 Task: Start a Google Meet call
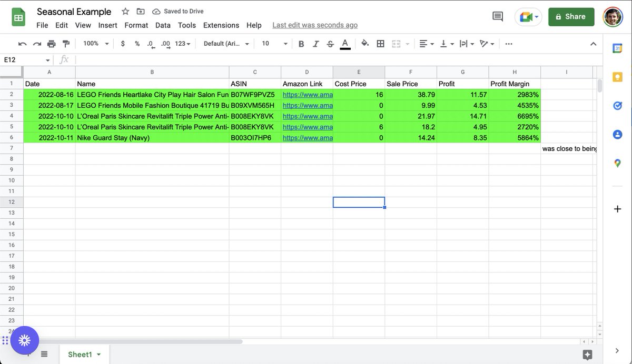(529, 17)
